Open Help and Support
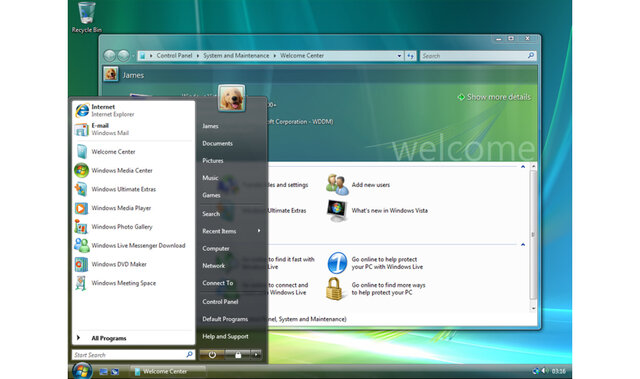The image size is (640, 379). (225, 336)
